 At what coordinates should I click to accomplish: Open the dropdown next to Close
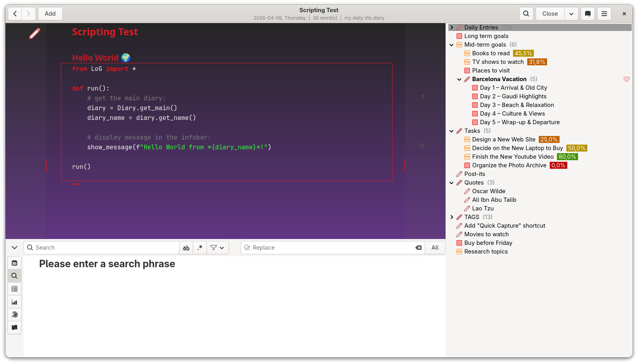click(x=571, y=14)
